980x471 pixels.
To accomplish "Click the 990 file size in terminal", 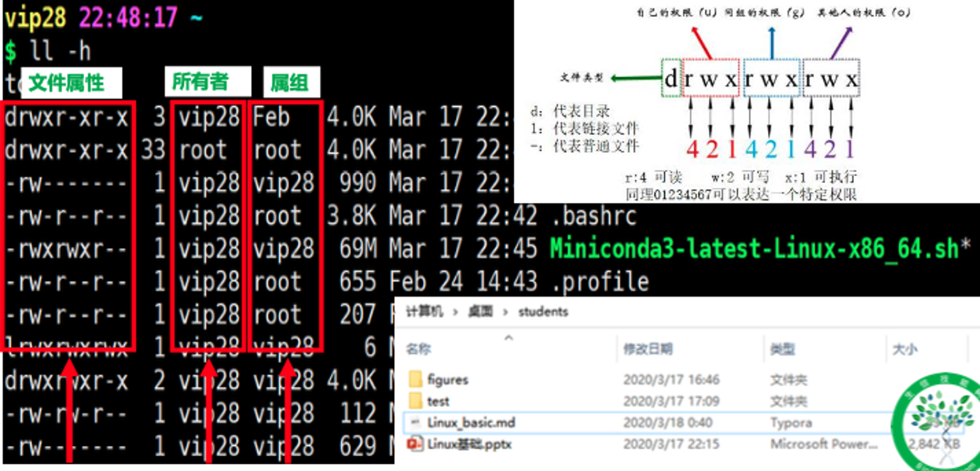I will (x=358, y=183).
